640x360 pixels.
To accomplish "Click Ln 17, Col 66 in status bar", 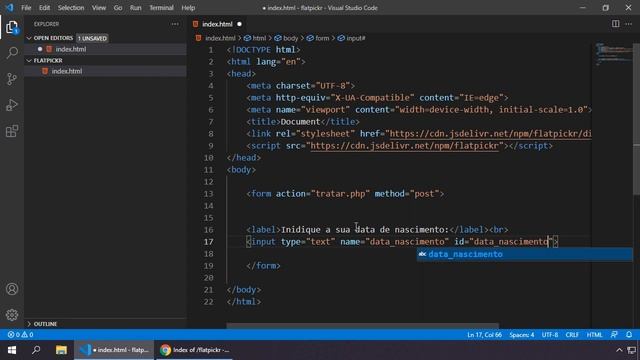I will pos(484,335).
